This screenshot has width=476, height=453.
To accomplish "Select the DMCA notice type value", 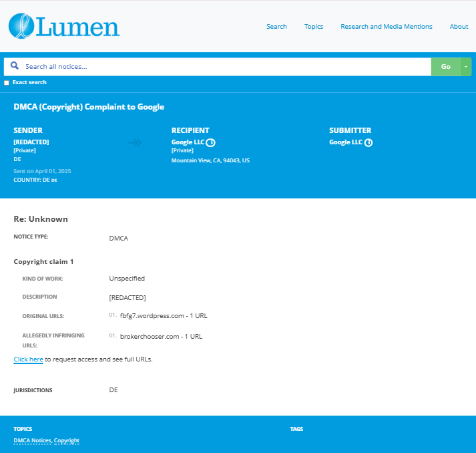I will click(x=118, y=239).
